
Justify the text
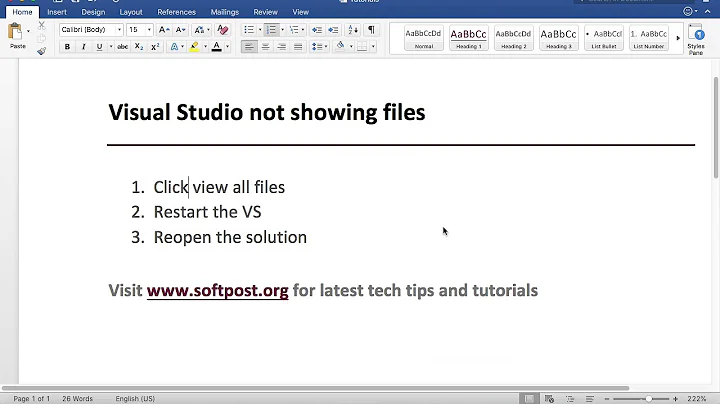(298, 46)
